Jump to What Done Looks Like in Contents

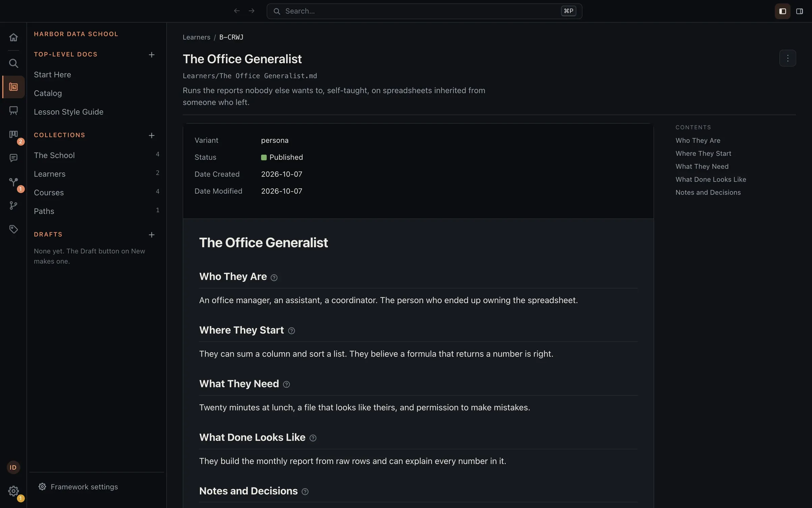[x=710, y=179]
